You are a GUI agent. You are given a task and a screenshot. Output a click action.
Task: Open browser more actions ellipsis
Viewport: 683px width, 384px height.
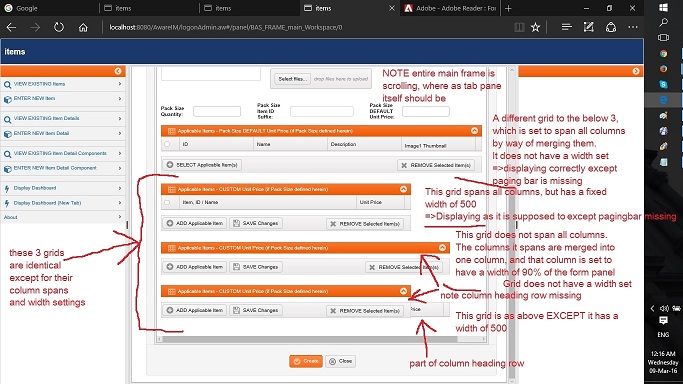coord(633,27)
